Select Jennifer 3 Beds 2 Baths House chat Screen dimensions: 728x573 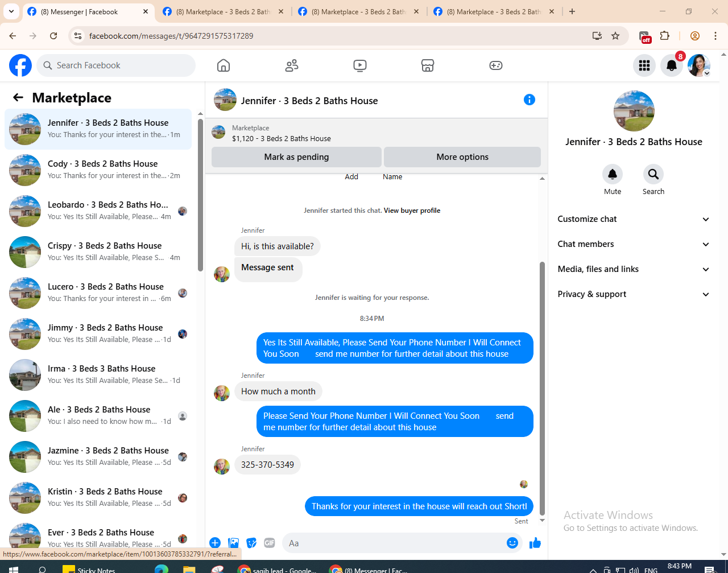98,129
